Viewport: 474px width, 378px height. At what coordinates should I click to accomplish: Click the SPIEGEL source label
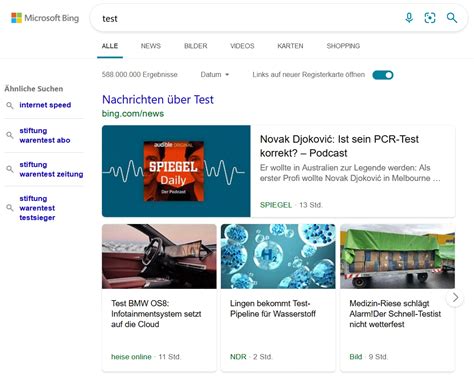(276, 205)
